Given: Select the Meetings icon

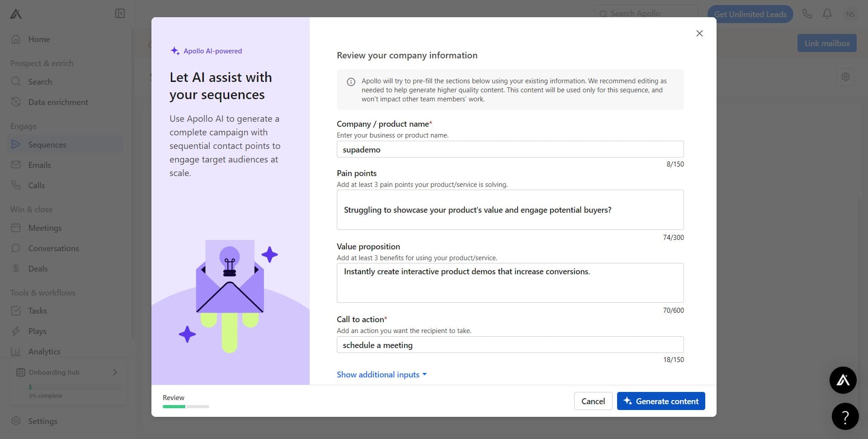Looking at the screenshot, I should click(x=16, y=228).
